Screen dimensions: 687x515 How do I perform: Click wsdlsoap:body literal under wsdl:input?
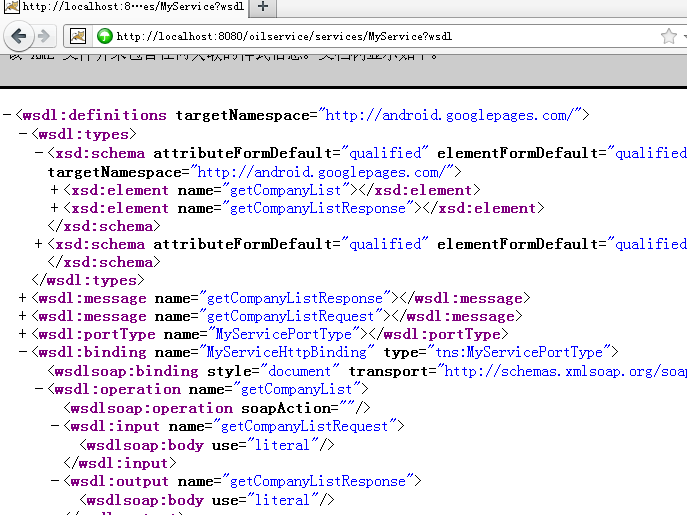coord(207,445)
